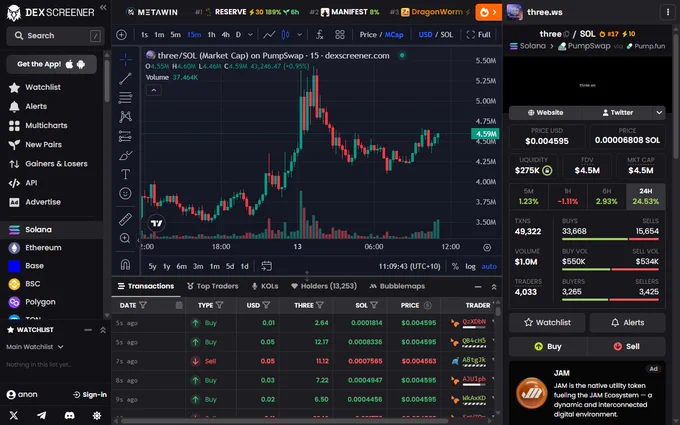Viewport: 680px width, 425px height.
Task: Open the chart settings gear icon
Action: (x=487, y=247)
